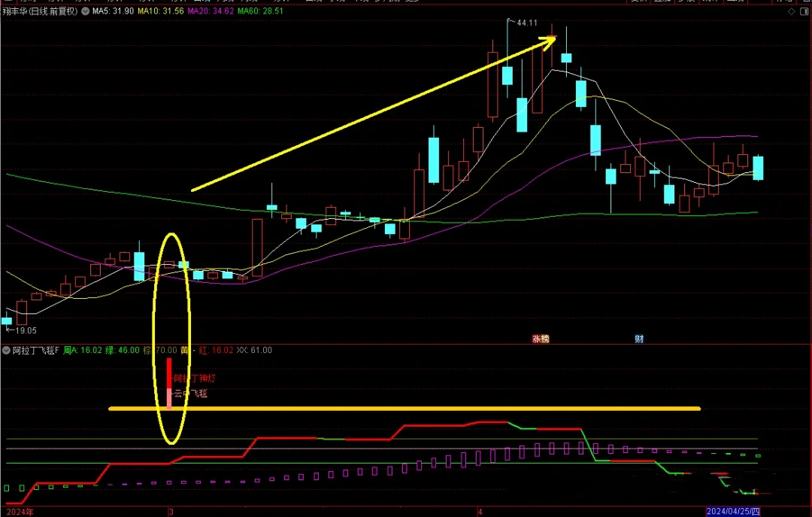Click the 翔丰华 (日线 前复权) chart title
The height and width of the screenshot is (517, 812).
39,12
